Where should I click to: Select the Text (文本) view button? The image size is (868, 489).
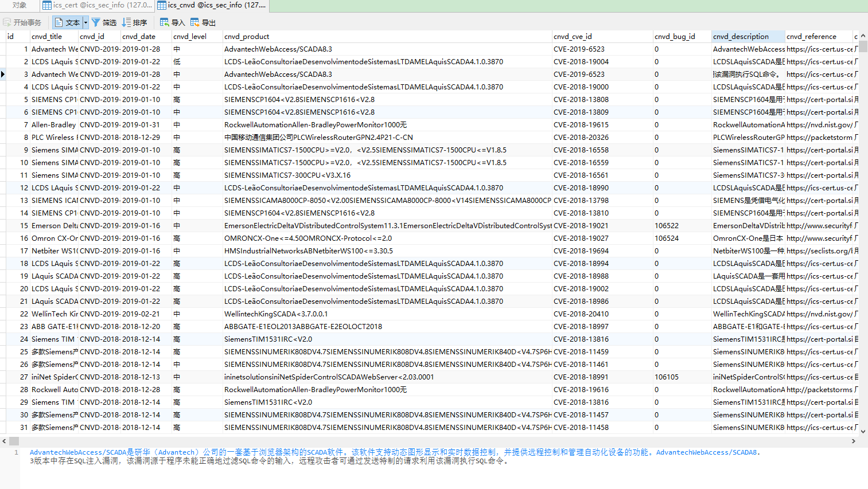68,22
